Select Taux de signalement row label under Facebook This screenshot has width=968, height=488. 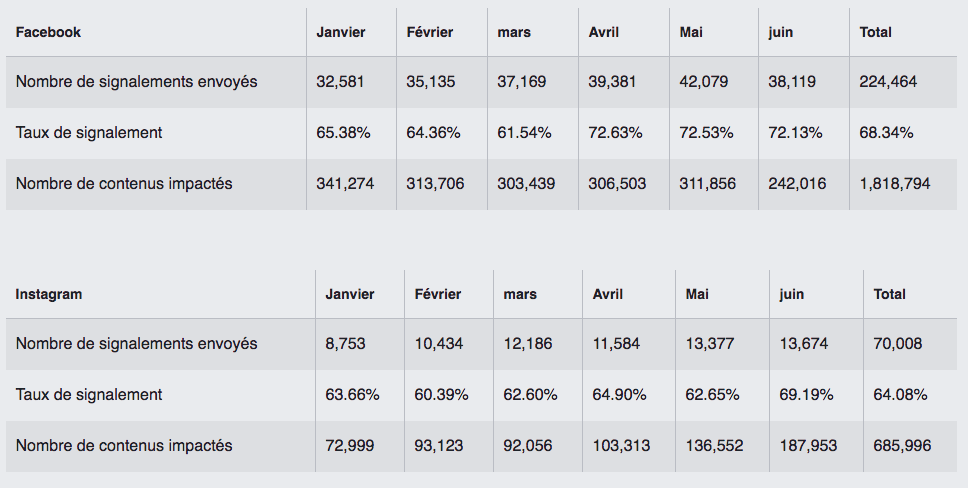pos(89,133)
